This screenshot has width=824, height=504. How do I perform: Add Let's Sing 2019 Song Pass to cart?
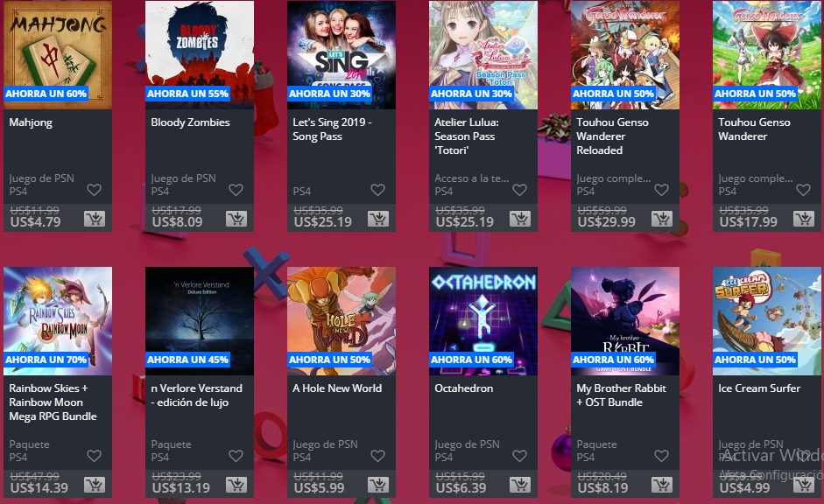pos(378,219)
